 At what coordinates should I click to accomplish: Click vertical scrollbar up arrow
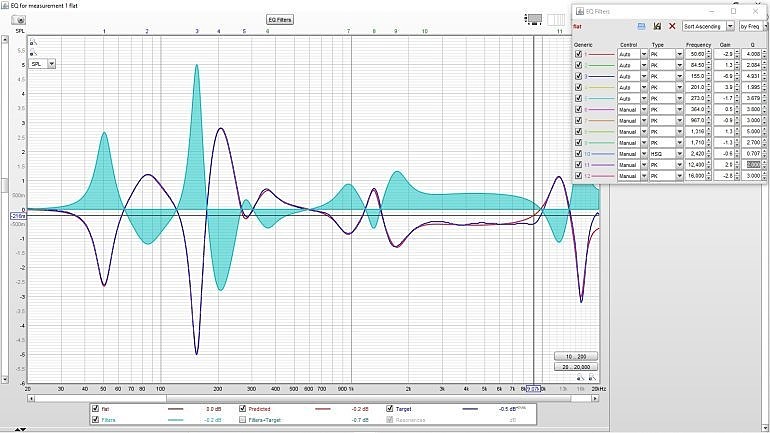coord(5,39)
